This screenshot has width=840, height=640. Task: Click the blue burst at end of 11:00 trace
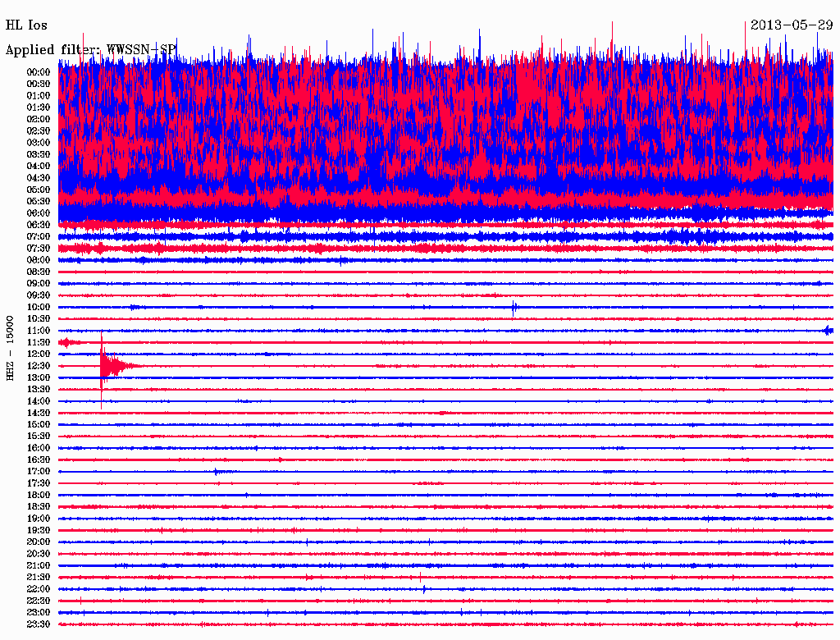[829, 331]
